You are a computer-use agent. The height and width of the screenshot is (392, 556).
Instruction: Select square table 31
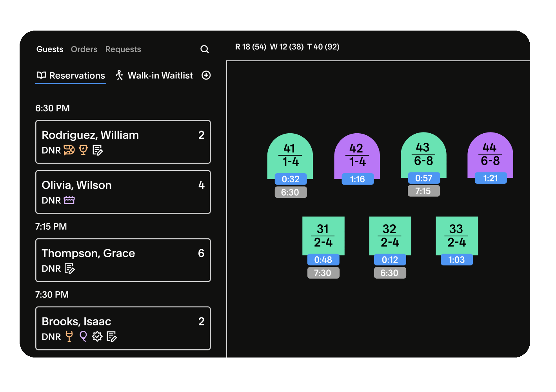323,236
